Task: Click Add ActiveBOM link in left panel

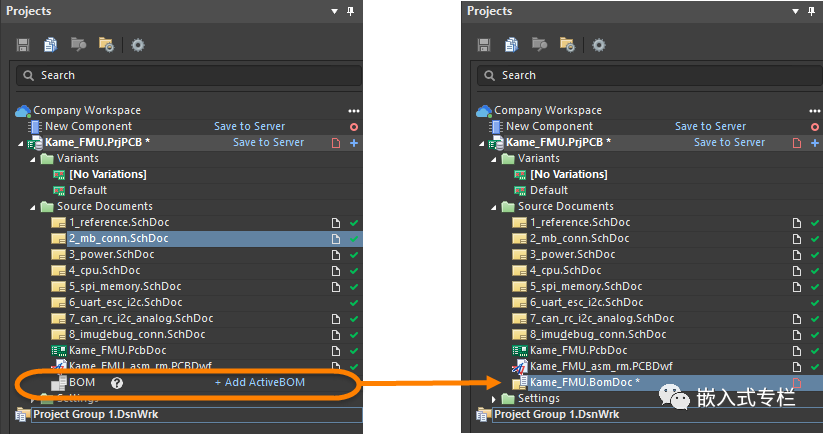Action: pos(260,383)
